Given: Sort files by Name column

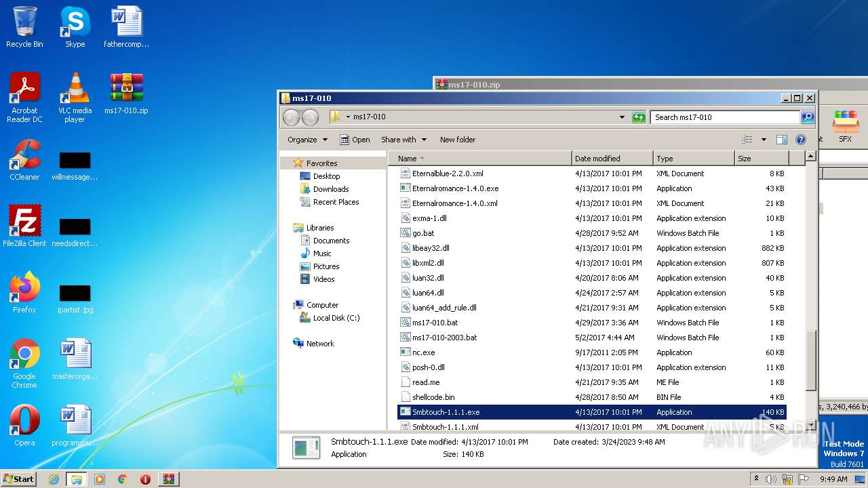Looking at the screenshot, I should [480, 159].
